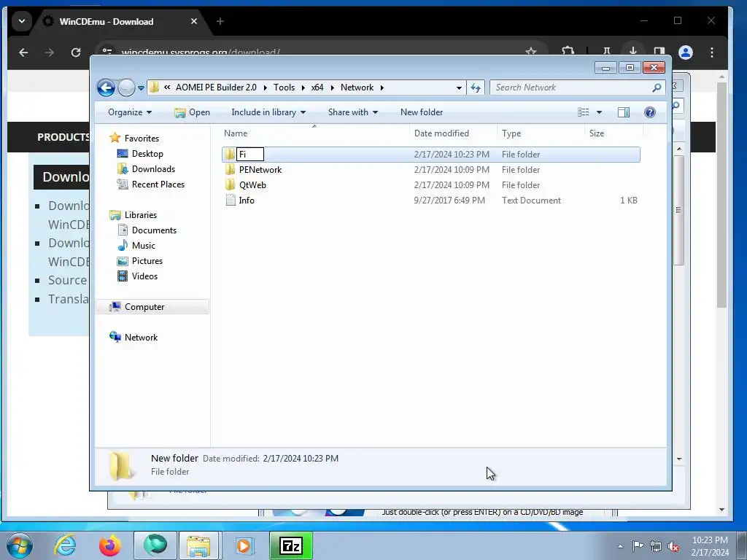This screenshot has height=560, width=747.
Task: Open the view options dropdown arrow
Action: [600, 112]
